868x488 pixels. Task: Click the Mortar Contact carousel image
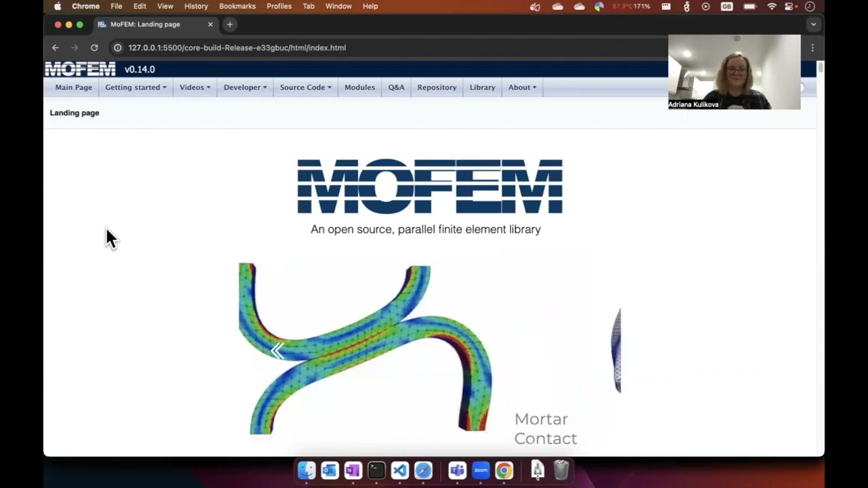(x=365, y=349)
